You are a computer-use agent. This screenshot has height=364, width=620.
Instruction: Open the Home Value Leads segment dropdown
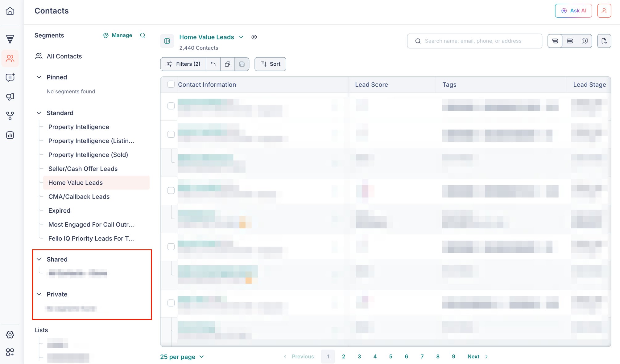click(x=241, y=37)
